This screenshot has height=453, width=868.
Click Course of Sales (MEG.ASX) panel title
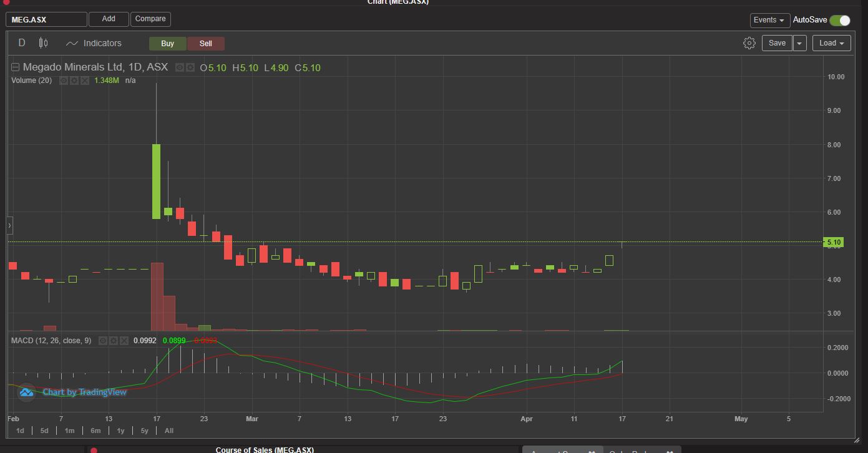tap(265, 449)
